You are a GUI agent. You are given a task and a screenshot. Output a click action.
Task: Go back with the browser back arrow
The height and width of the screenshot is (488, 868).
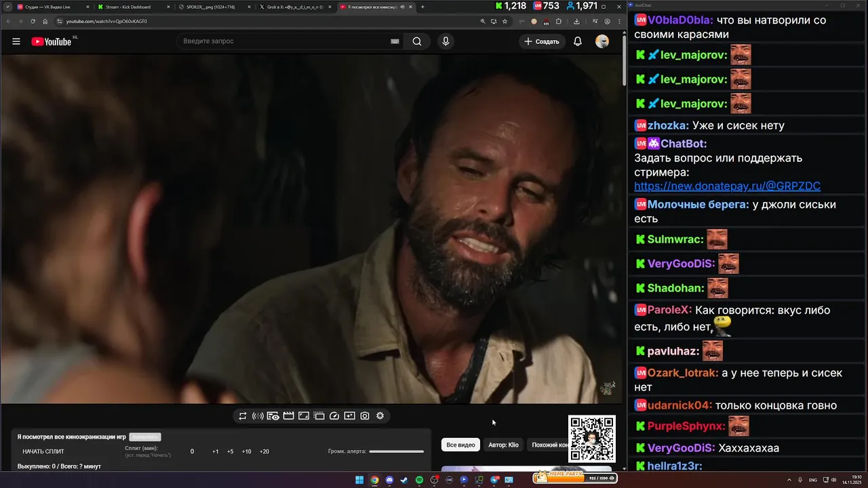tap(9, 21)
